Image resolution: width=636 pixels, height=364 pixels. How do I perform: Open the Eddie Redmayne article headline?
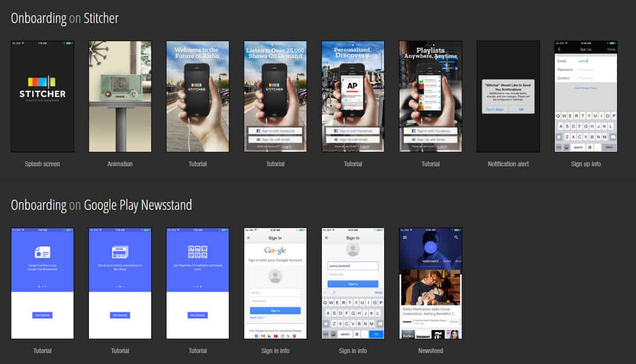[x=430, y=311]
